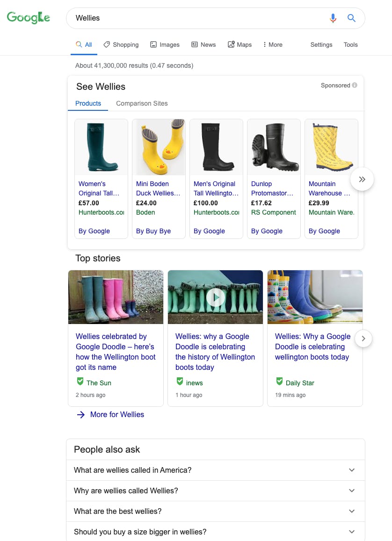The image size is (392, 541).
Task: Click the '19 mins ago' timestamp
Action: click(x=290, y=395)
